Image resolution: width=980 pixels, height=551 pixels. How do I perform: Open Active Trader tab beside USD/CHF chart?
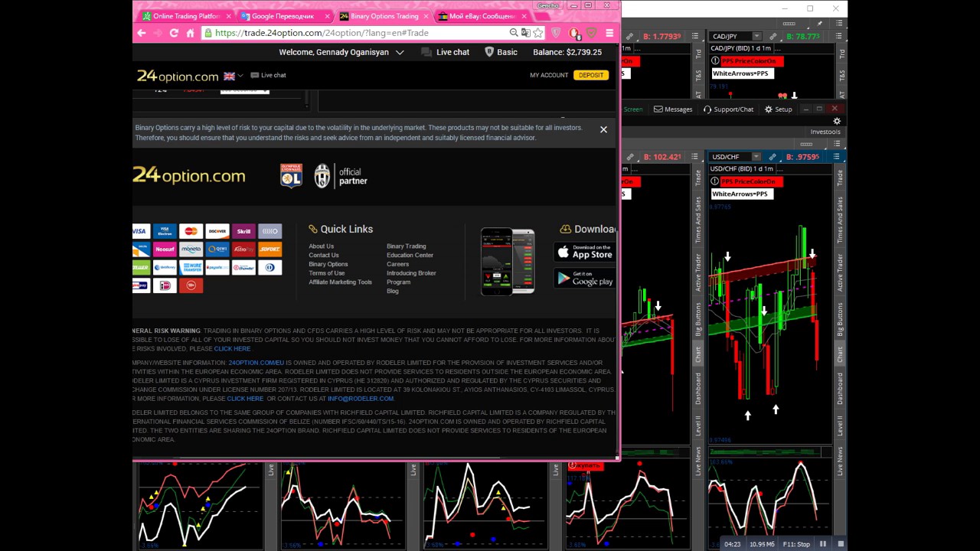coord(840,272)
